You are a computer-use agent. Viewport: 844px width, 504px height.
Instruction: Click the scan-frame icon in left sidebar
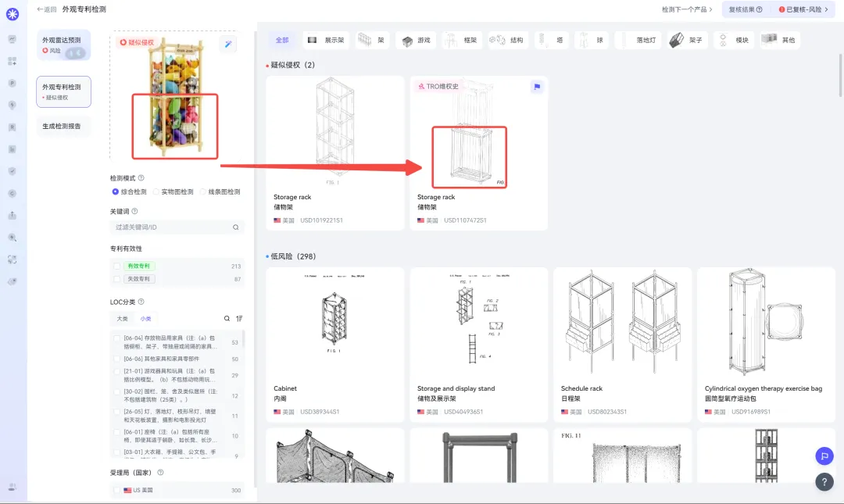[x=13, y=259]
